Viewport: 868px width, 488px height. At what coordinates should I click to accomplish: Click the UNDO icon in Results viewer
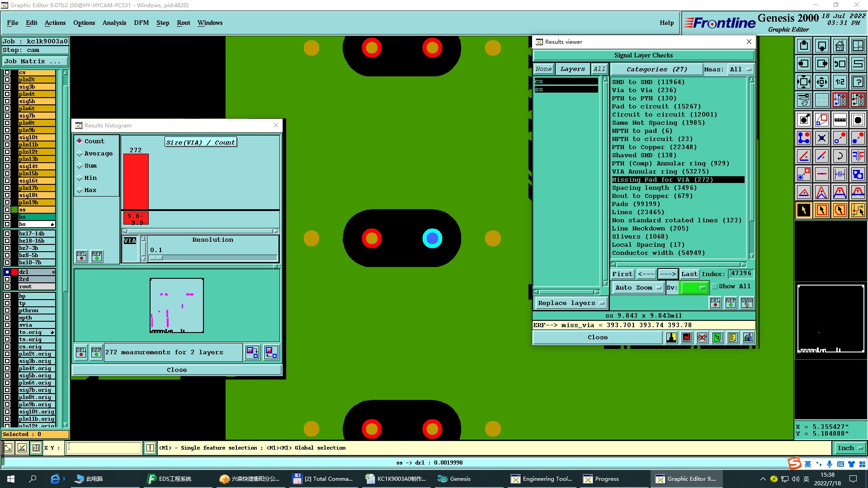tap(746, 302)
